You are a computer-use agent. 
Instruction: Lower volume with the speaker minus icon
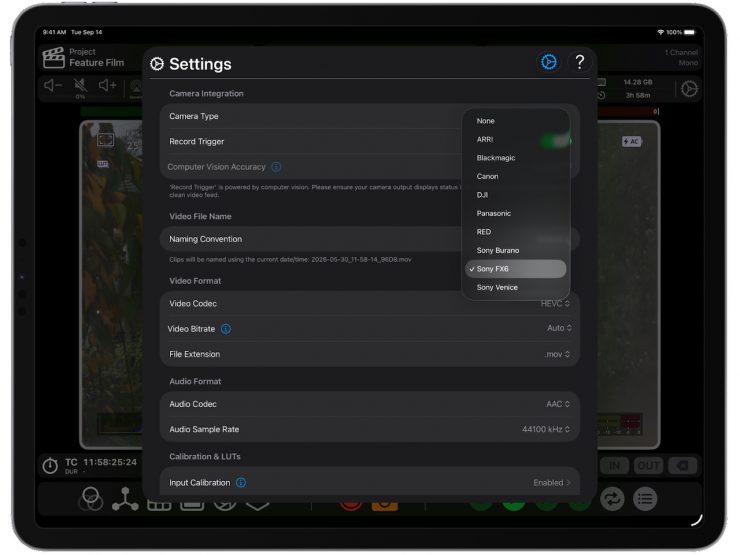pyautogui.click(x=53, y=85)
